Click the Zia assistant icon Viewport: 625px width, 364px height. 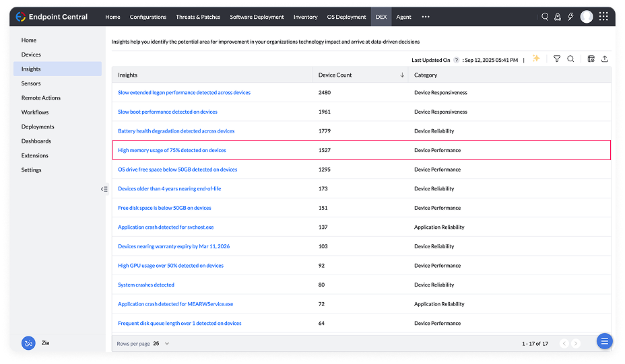pyautogui.click(x=29, y=342)
